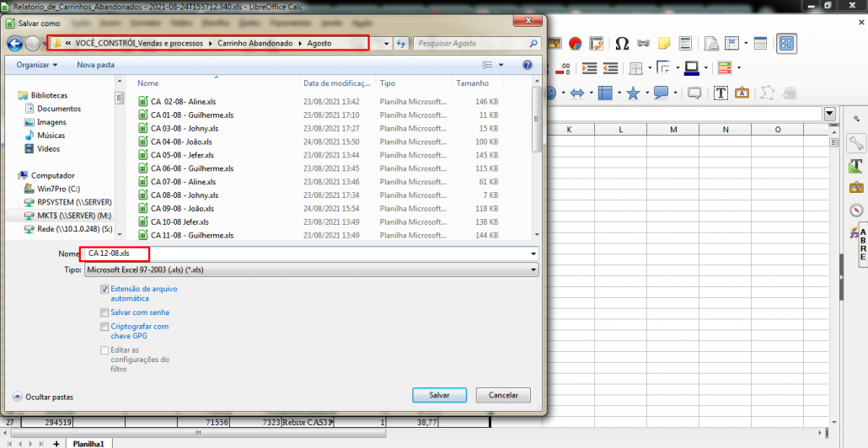Viewport: 868px width, 448px height.
Task: Click the 'Nova pasta' button
Action: coord(95,64)
